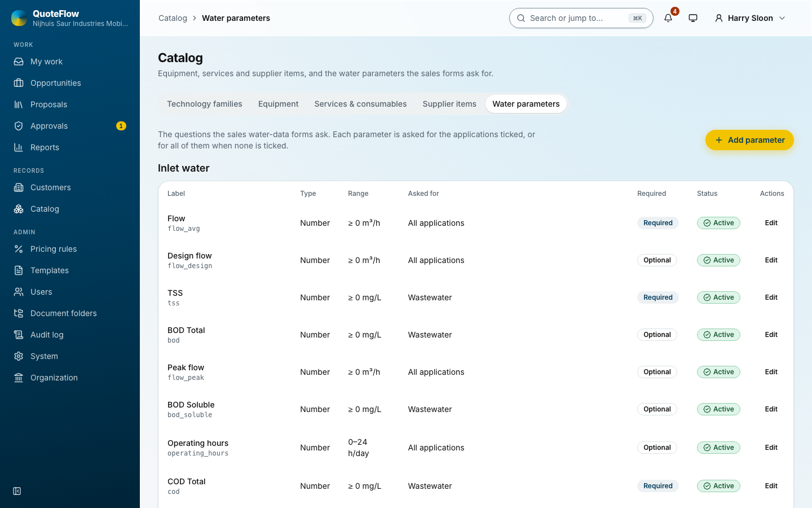Viewport: 812px width, 508px height.
Task: Switch to Services & consumables tab
Action: coord(360,104)
